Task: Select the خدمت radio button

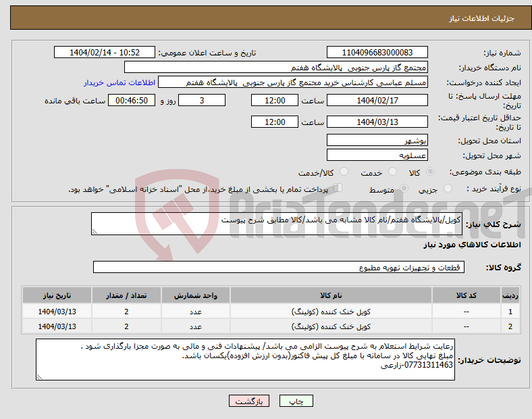Action: point(392,172)
